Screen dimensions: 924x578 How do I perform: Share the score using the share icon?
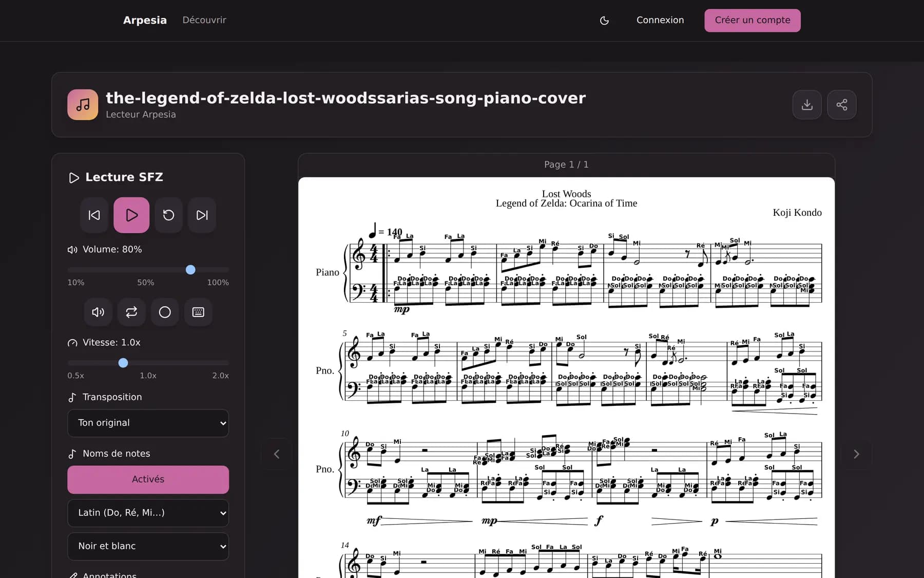(x=842, y=105)
